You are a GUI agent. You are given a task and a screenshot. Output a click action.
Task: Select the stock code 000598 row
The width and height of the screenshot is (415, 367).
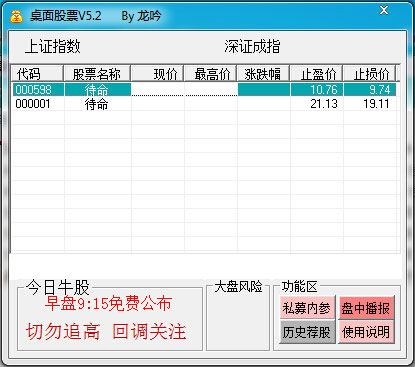pos(204,89)
